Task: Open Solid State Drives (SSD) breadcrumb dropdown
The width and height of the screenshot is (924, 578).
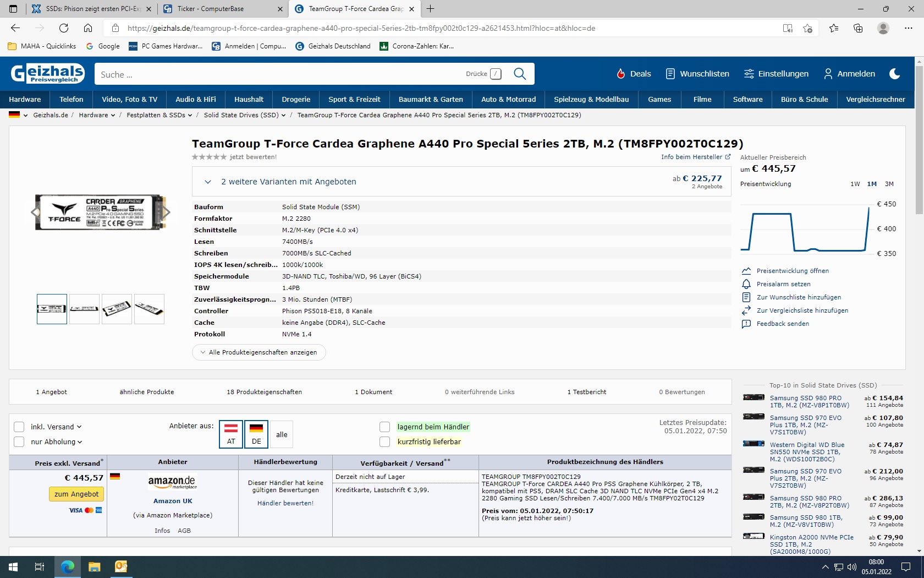Action: pos(245,115)
